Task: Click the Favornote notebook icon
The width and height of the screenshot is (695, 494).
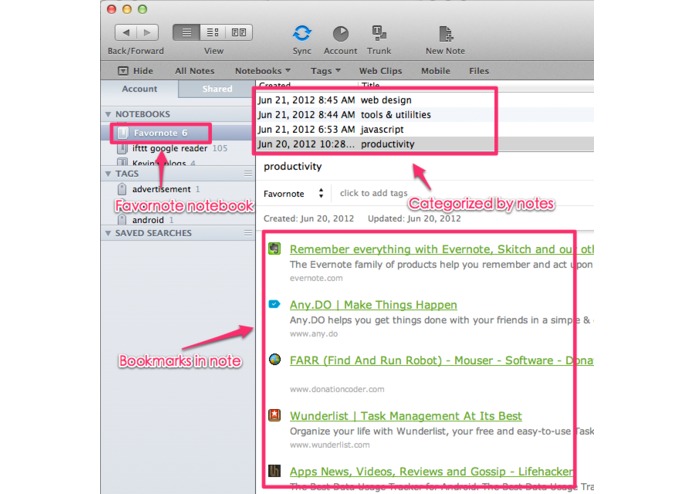Action: click(123, 132)
